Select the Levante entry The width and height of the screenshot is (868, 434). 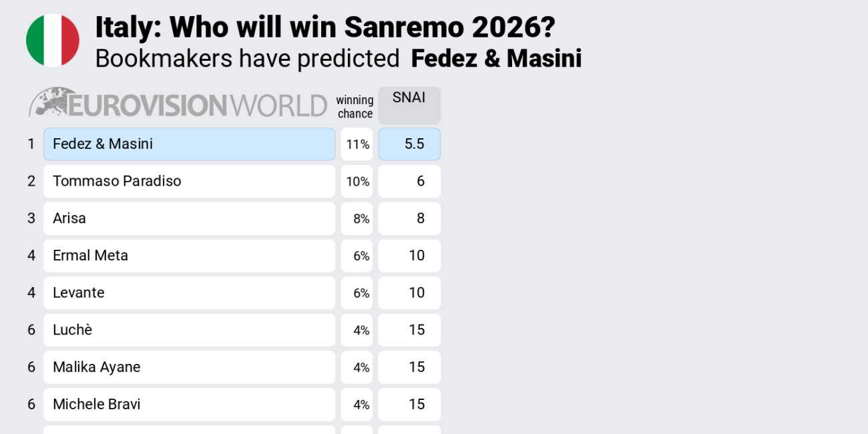(x=189, y=293)
